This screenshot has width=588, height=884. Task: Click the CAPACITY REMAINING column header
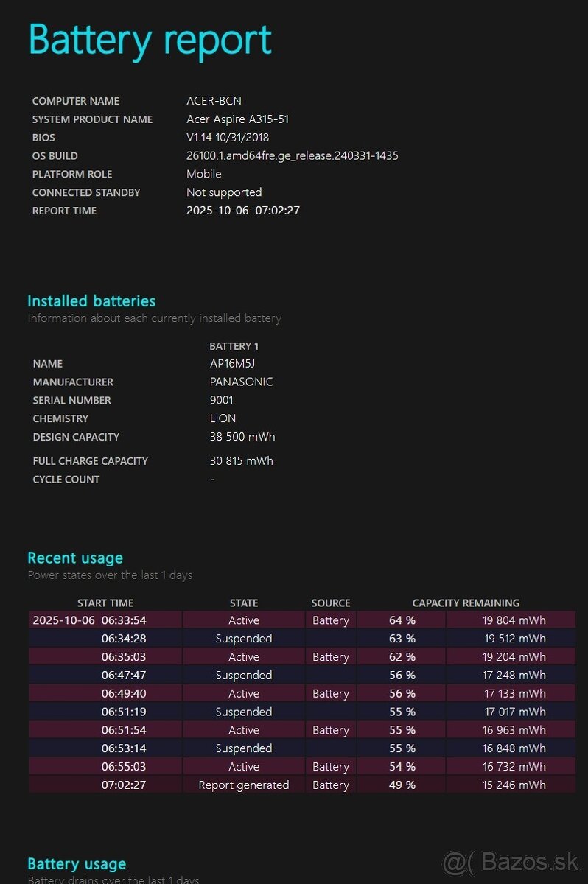pyautogui.click(x=466, y=603)
